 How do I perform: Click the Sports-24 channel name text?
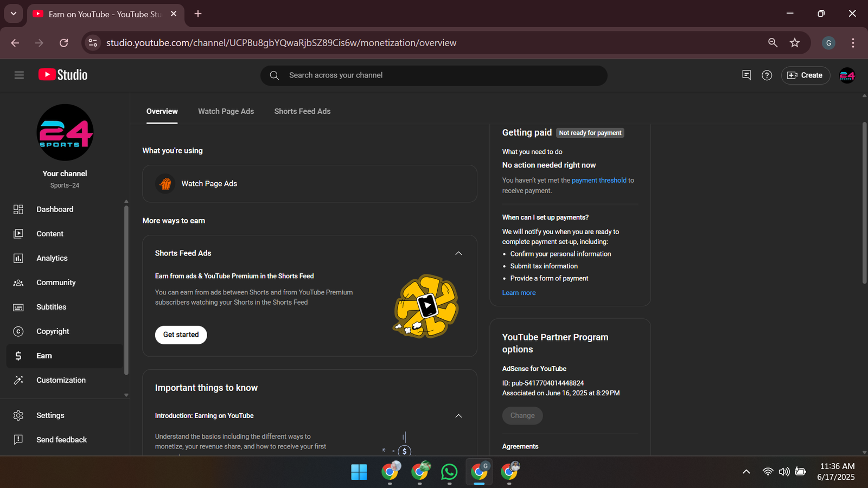pyautogui.click(x=65, y=185)
